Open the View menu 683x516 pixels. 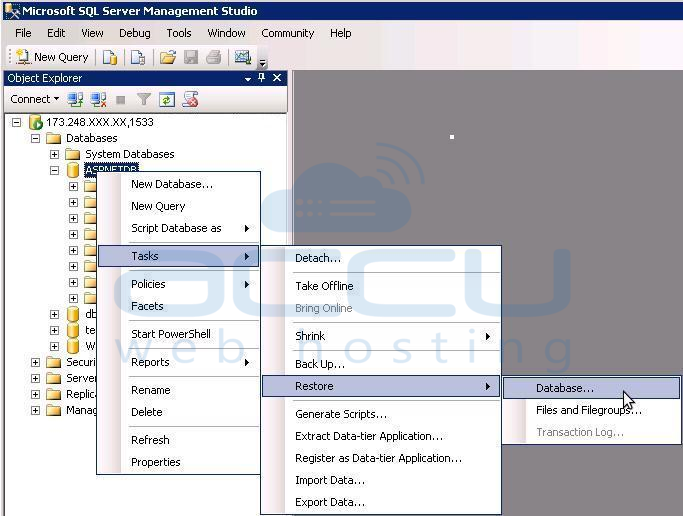click(92, 33)
